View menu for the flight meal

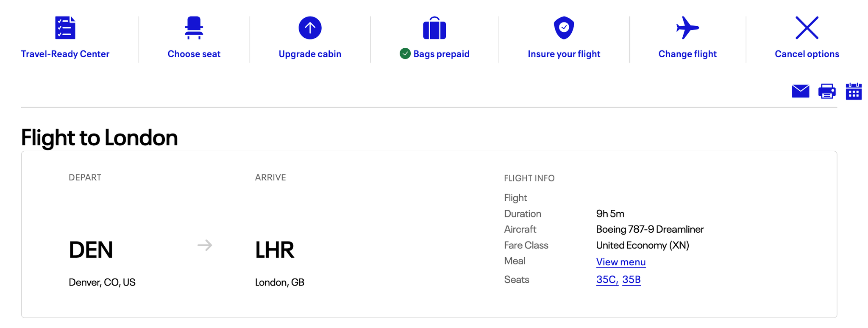click(620, 262)
